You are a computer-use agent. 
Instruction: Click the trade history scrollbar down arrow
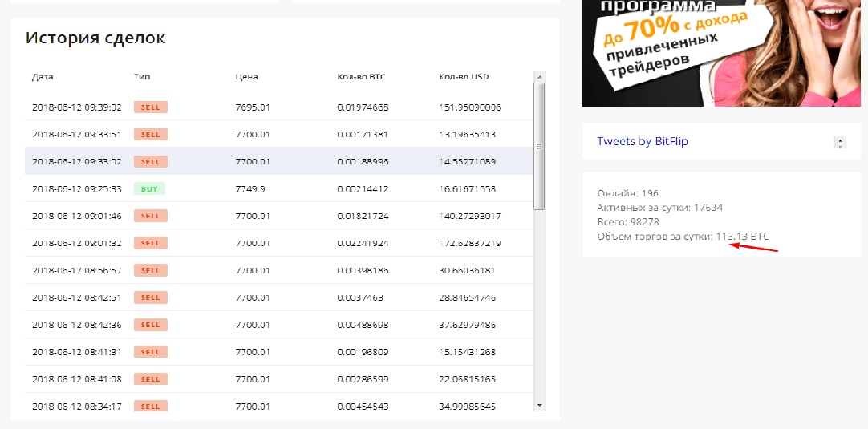tap(539, 406)
